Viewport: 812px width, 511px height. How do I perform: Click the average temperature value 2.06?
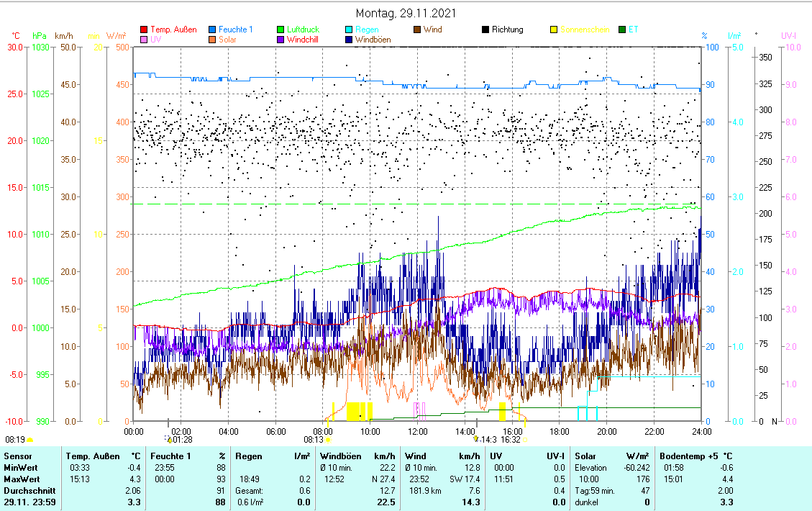click(133, 490)
